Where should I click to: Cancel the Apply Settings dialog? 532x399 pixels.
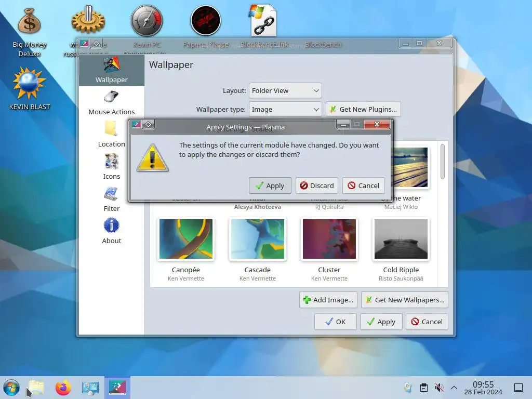point(363,185)
